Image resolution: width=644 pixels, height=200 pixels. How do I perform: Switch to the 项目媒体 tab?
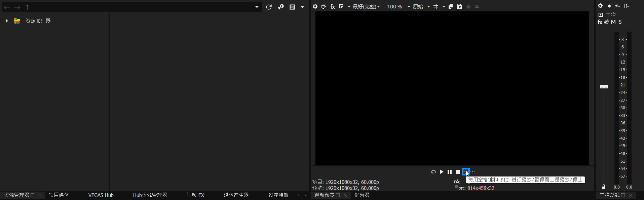pos(59,195)
